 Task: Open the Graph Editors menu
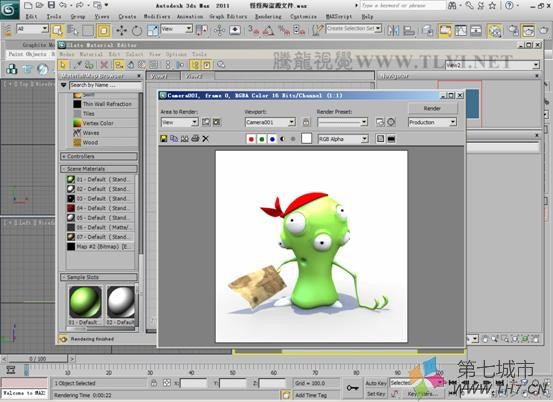[228, 17]
